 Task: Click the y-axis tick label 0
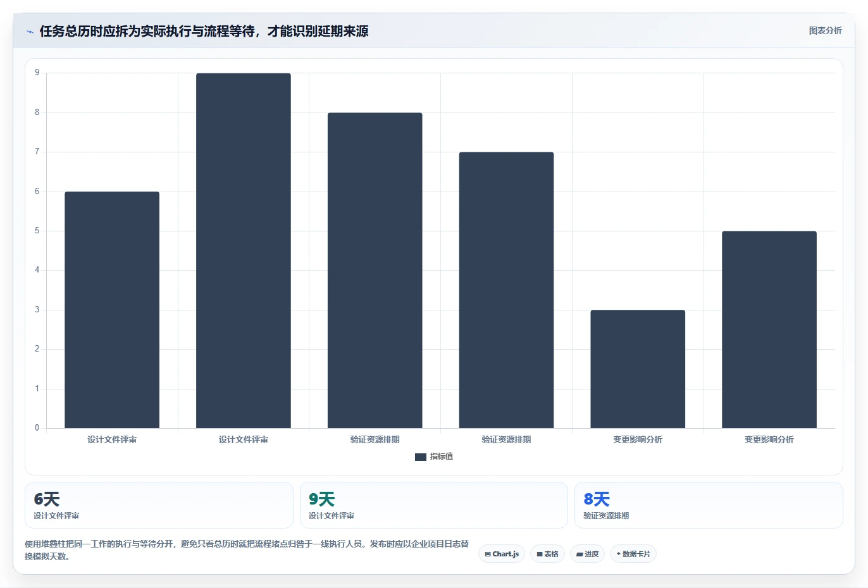37,428
